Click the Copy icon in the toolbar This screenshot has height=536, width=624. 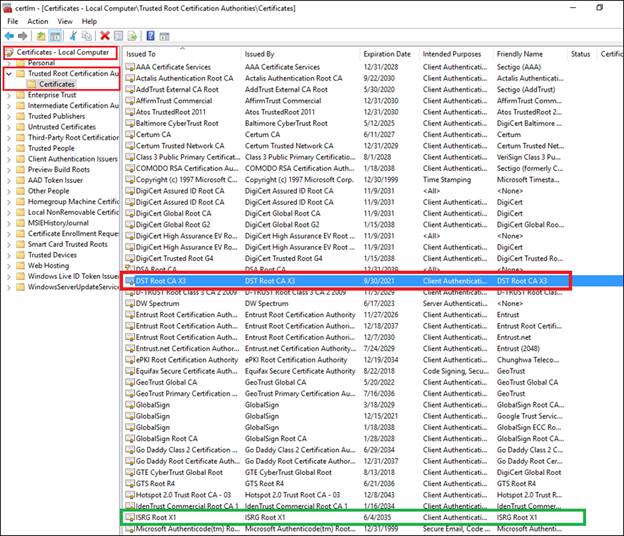click(86, 36)
